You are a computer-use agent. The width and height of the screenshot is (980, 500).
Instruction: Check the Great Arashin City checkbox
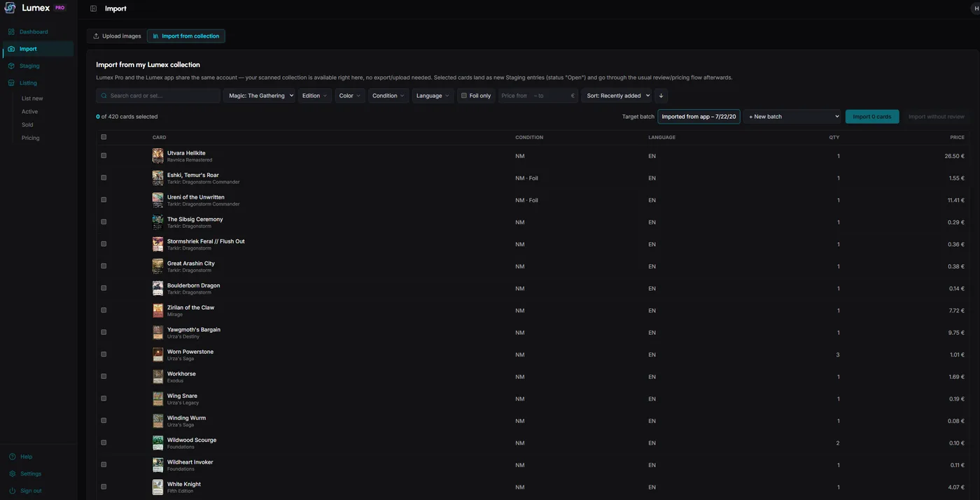[104, 266]
